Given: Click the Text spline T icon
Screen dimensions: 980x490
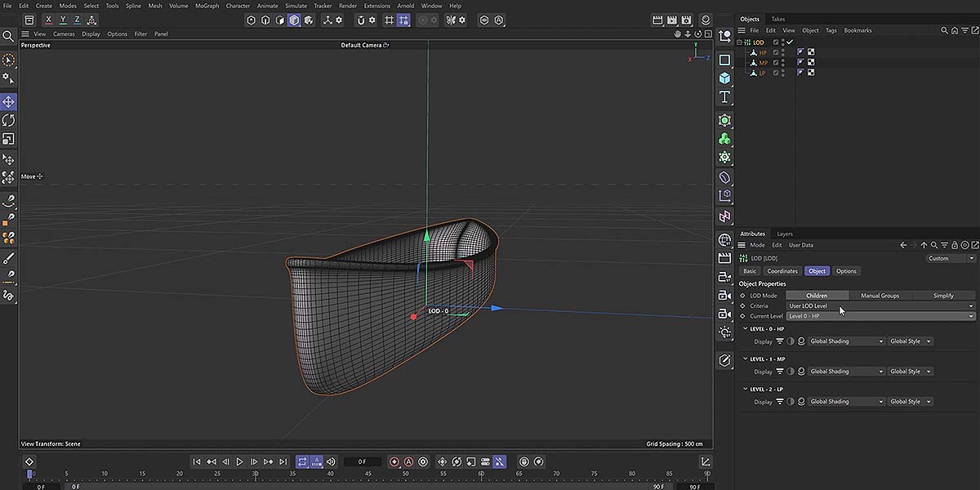Looking at the screenshot, I should coord(724,97).
